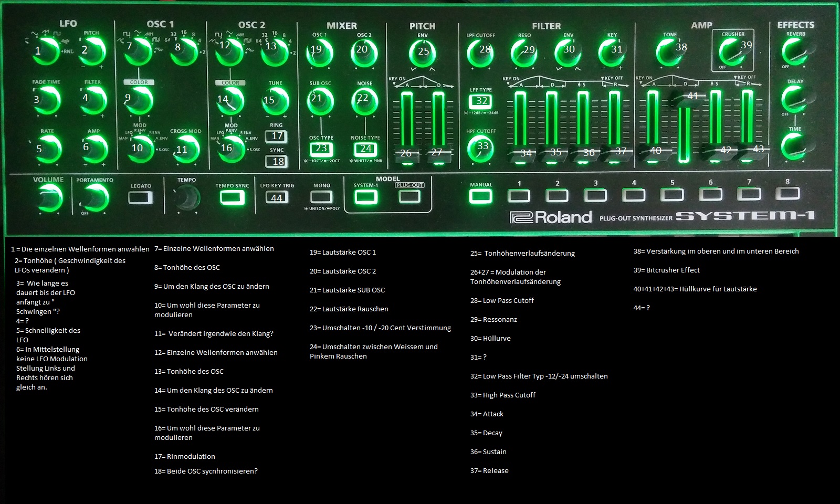
Task: Click the LFO FADE TIME knob
Action: pyautogui.click(x=46, y=100)
